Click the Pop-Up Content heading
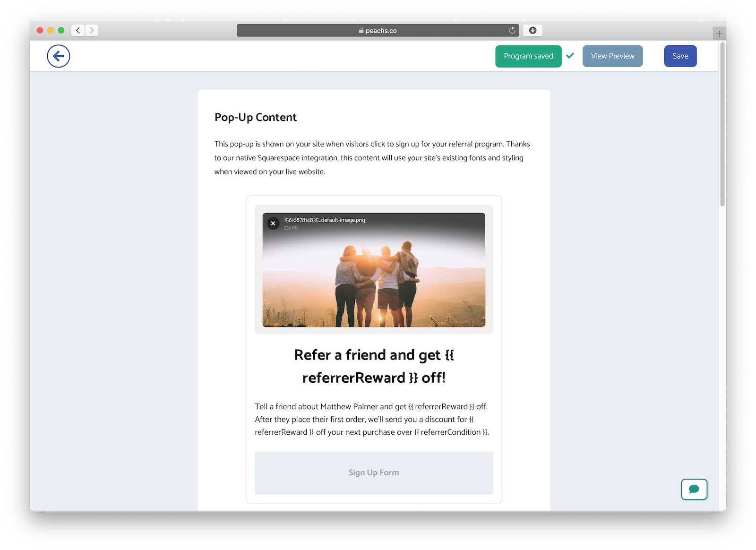This screenshot has width=756, height=550. point(256,117)
